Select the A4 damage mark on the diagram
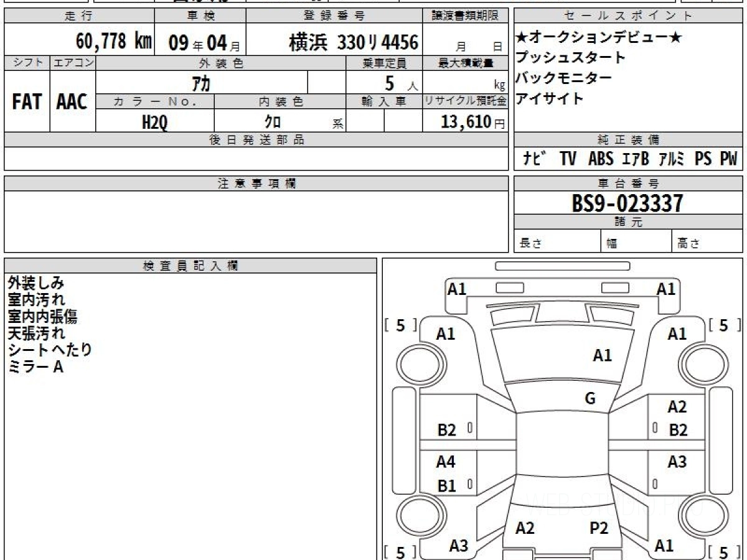 pos(446,462)
